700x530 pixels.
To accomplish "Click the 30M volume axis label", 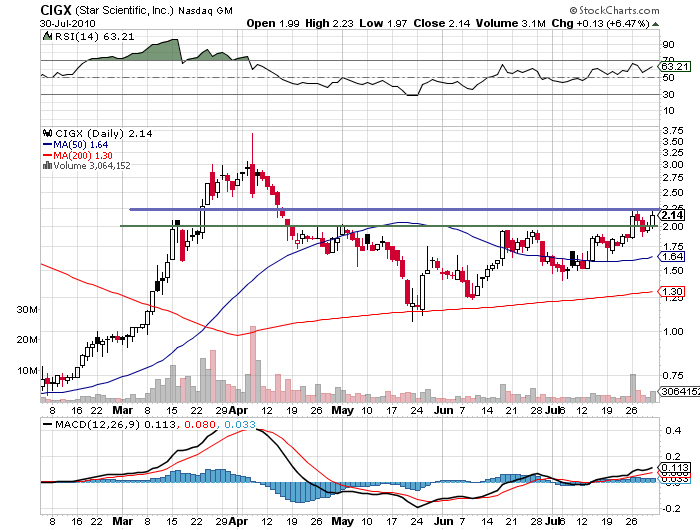I will [27, 309].
